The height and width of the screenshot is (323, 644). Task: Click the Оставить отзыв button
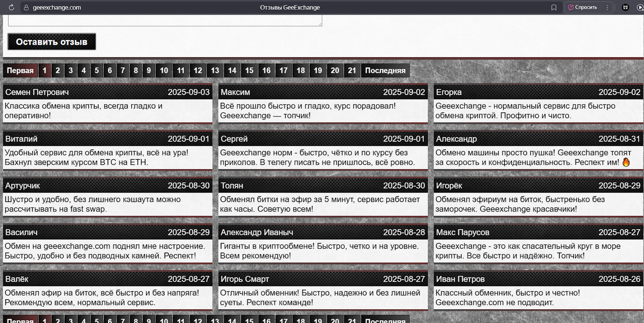(52, 41)
